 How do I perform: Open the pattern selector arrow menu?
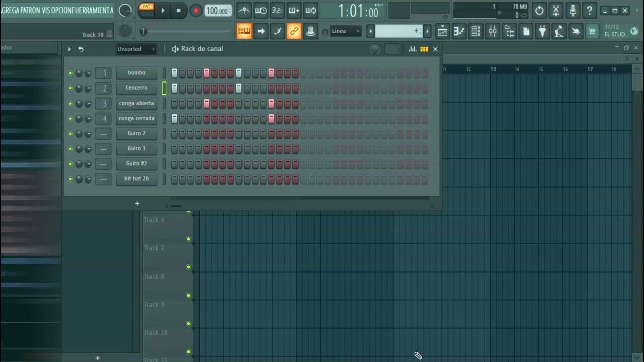point(371,31)
